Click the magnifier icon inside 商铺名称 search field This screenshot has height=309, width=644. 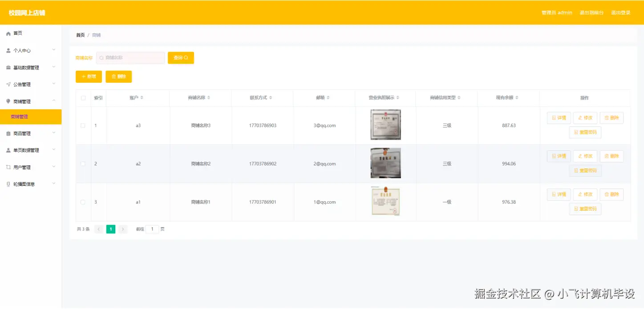(x=101, y=58)
